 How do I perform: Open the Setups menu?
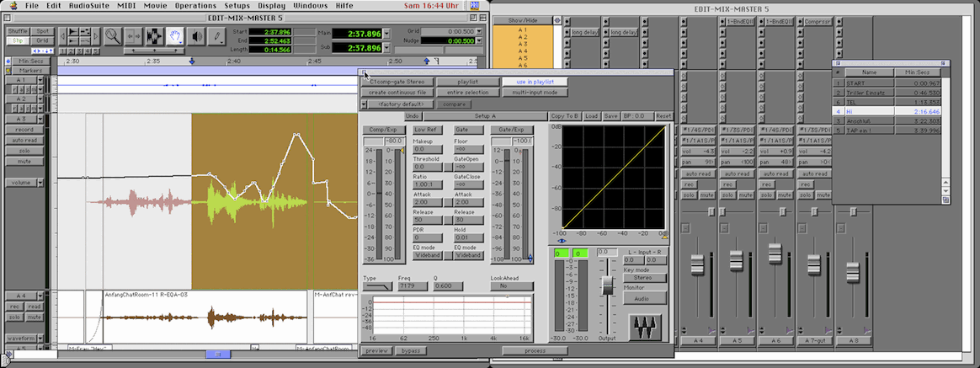click(237, 6)
